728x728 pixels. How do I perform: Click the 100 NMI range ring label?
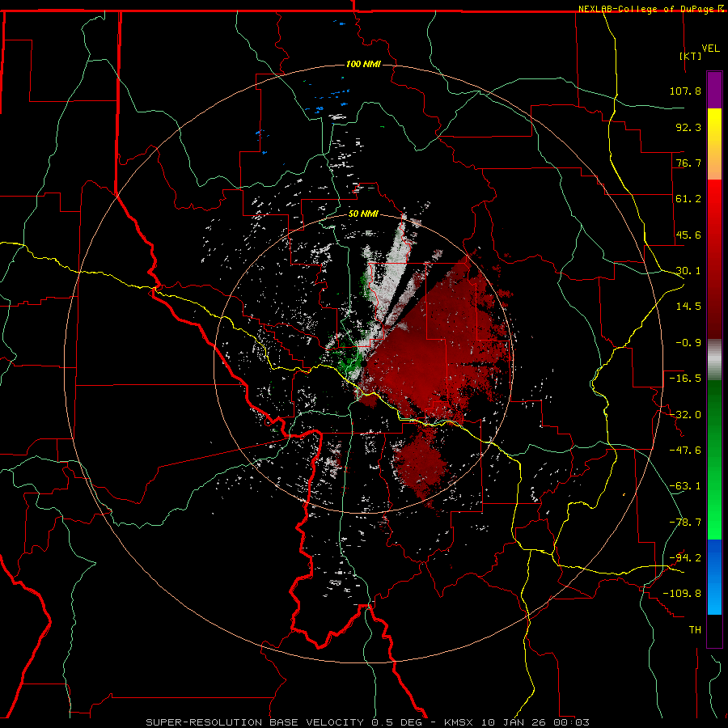coord(363,64)
